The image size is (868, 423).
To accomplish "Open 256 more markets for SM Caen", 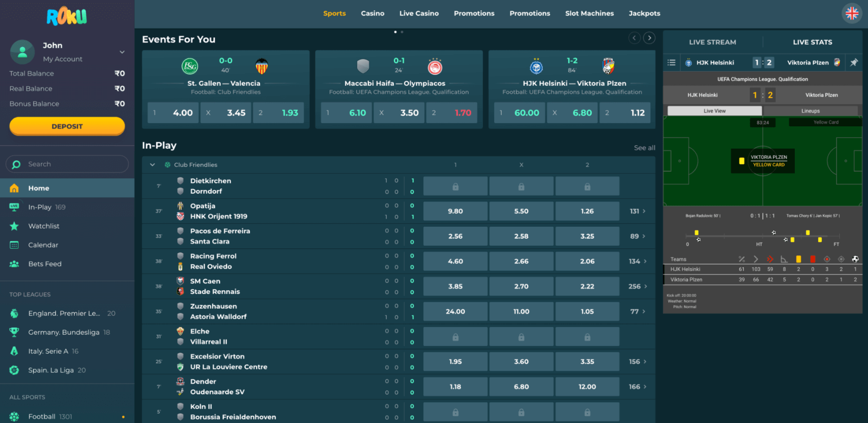I will pyautogui.click(x=637, y=286).
